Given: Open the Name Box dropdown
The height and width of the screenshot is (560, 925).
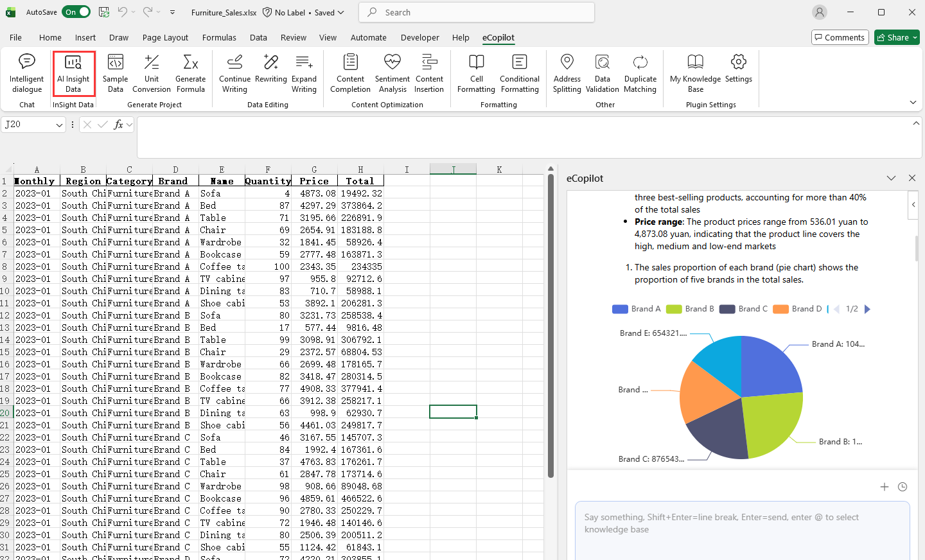Looking at the screenshot, I should point(59,125).
